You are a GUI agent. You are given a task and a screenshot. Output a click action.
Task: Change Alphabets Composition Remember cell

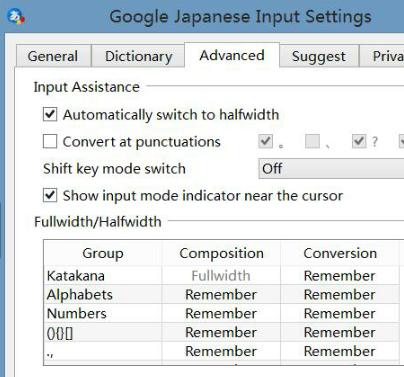(221, 294)
